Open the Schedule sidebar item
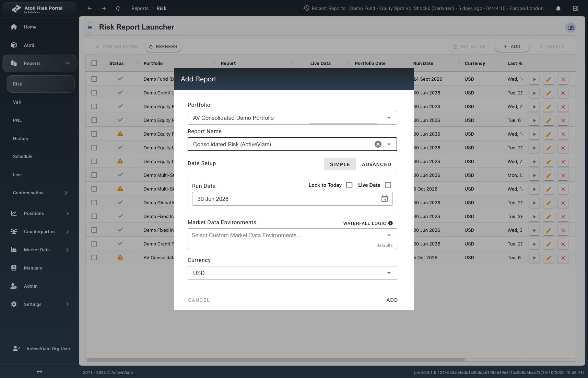588x378 pixels. (23, 156)
